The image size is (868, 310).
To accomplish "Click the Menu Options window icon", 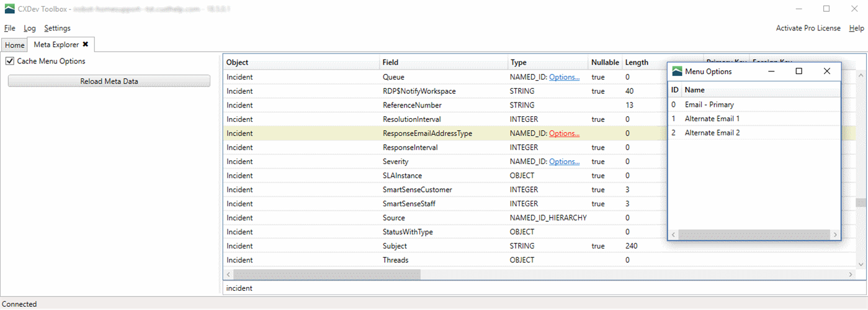I will point(677,71).
